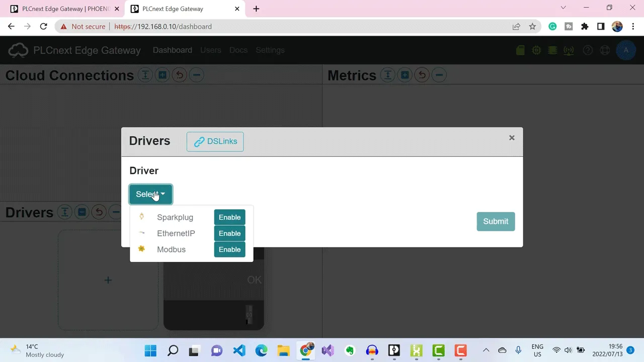Screen dimensions: 644x362
Task: Click the globe language icon
Action: tap(605, 50)
